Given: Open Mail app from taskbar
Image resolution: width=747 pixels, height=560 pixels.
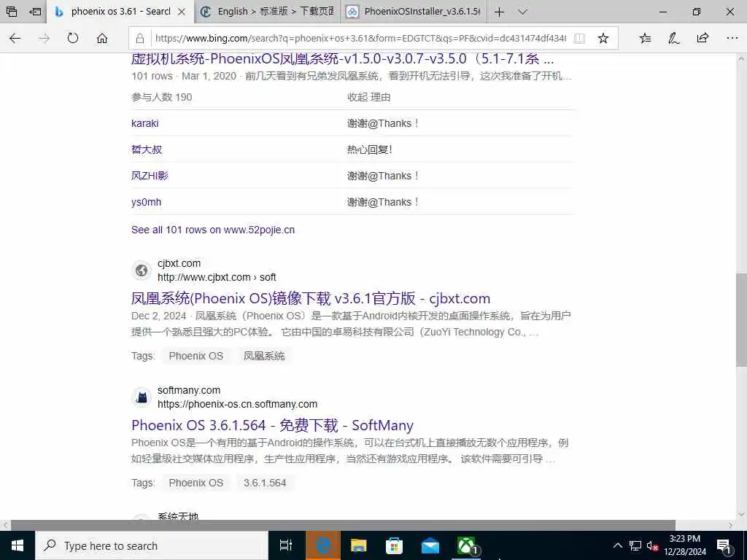Looking at the screenshot, I should [x=430, y=545].
